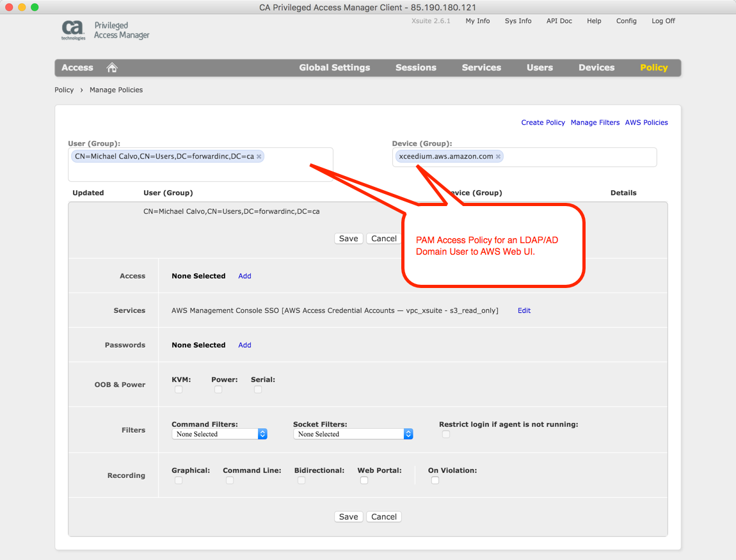Image resolution: width=736 pixels, height=560 pixels.
Task: Toggle the On Violation checkbox
Action: click(435, 480)
